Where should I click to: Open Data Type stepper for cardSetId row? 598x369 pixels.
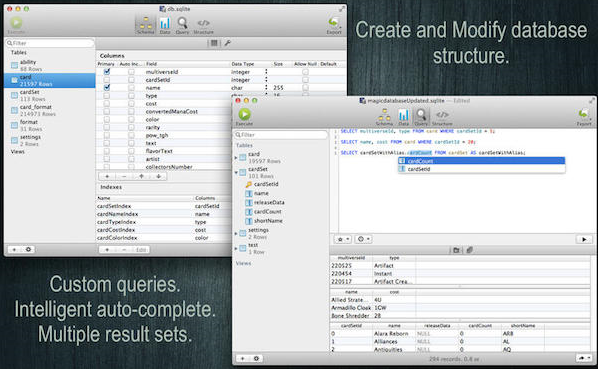(266, 80)
